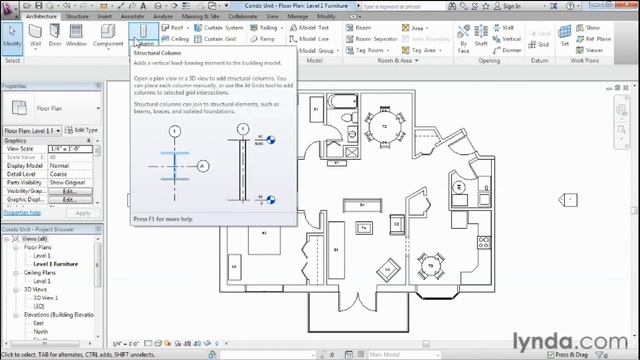Image resolution: width=640 pixels, height=360 pixels.
Task: Expand the Tag Area dropdown arrow
Action: (440, 51)
